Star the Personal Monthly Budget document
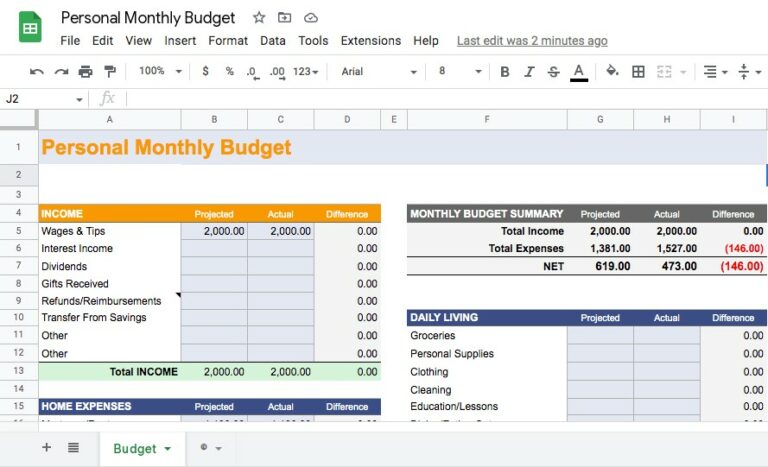 coord(259,18)
